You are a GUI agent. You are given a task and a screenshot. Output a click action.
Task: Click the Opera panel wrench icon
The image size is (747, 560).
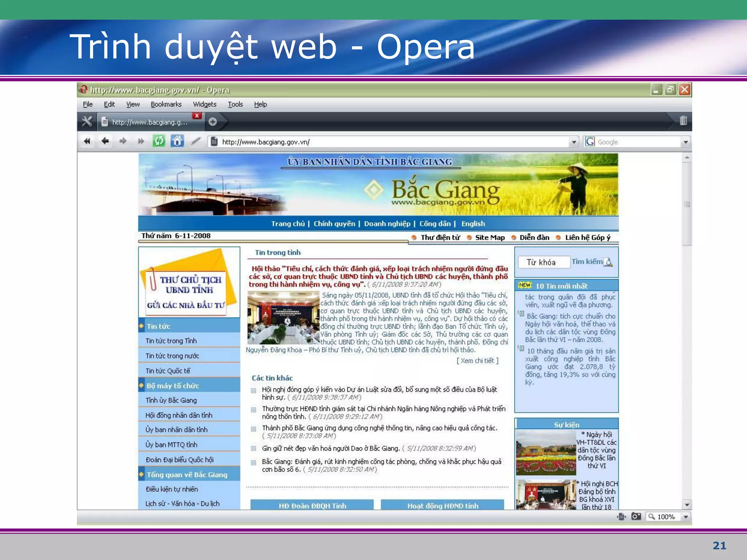(87, 121)
